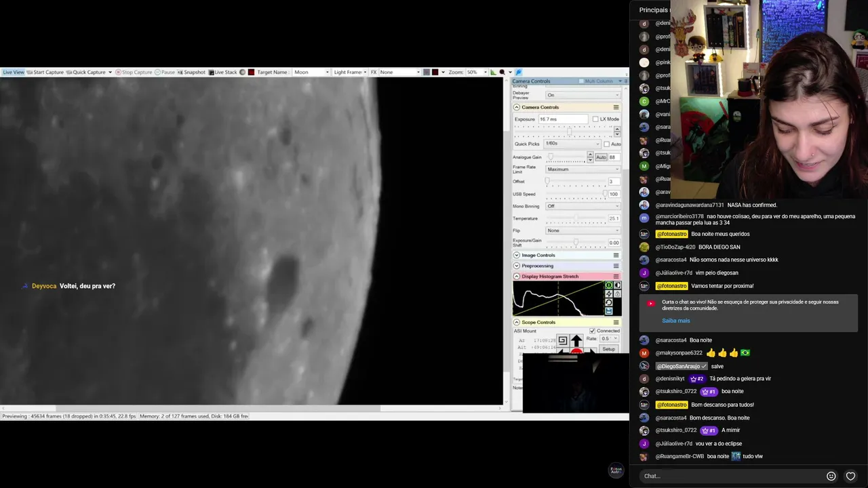Viewport: 868px width, 488px height.
Task: Click the Saiba mais link in chat
Action: click(675, 321)
